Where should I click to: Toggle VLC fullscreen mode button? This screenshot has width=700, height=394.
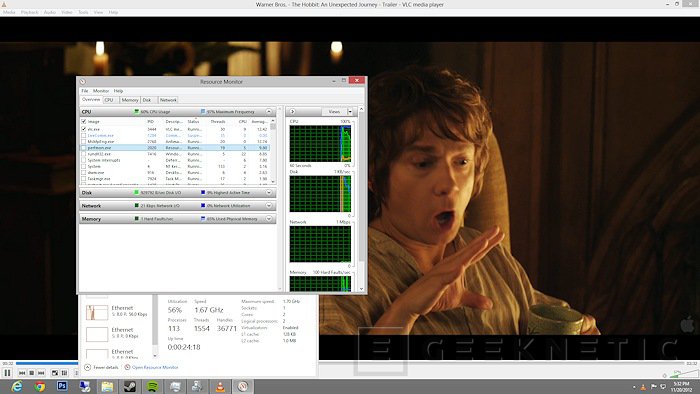(55, 373)
